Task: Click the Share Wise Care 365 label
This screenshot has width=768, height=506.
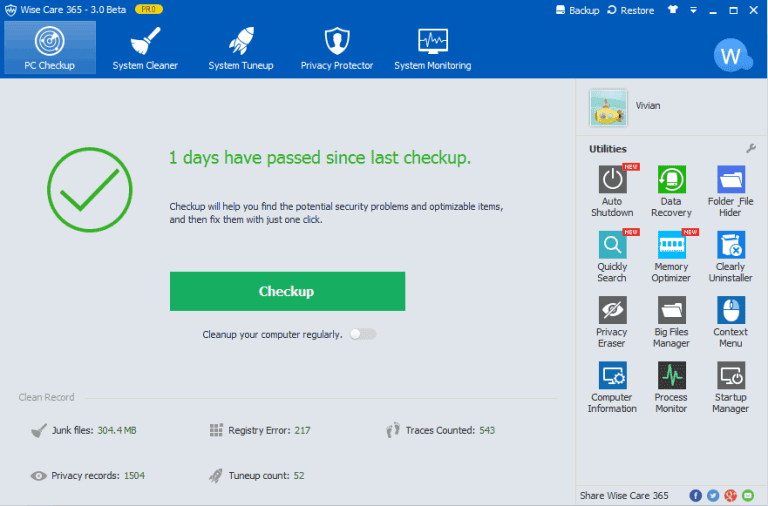Action: [x=624, y=495]
